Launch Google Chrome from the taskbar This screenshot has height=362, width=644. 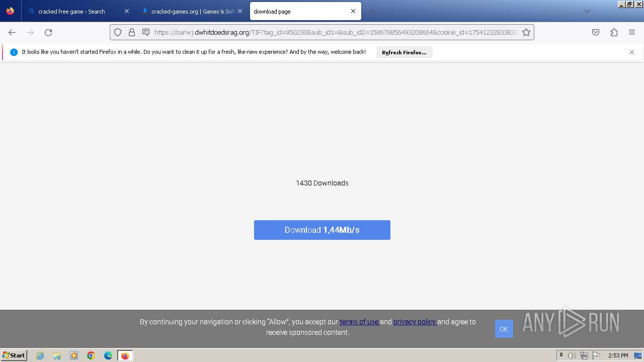coord(91,355)
